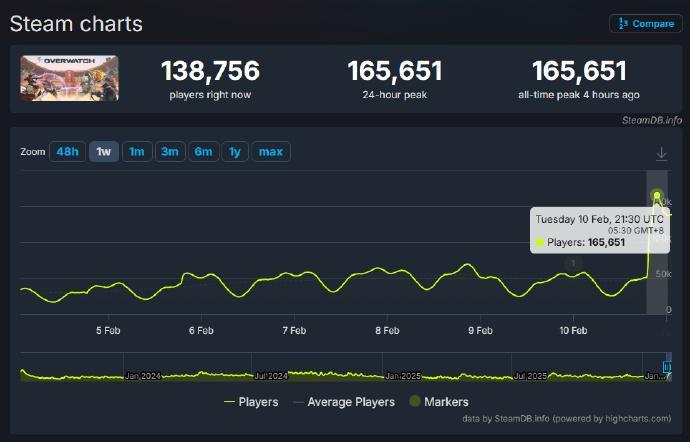This screenshot has width=690, height=442.
Task: Set chart zoom to 48h
Action: click(x=67, y=152)
